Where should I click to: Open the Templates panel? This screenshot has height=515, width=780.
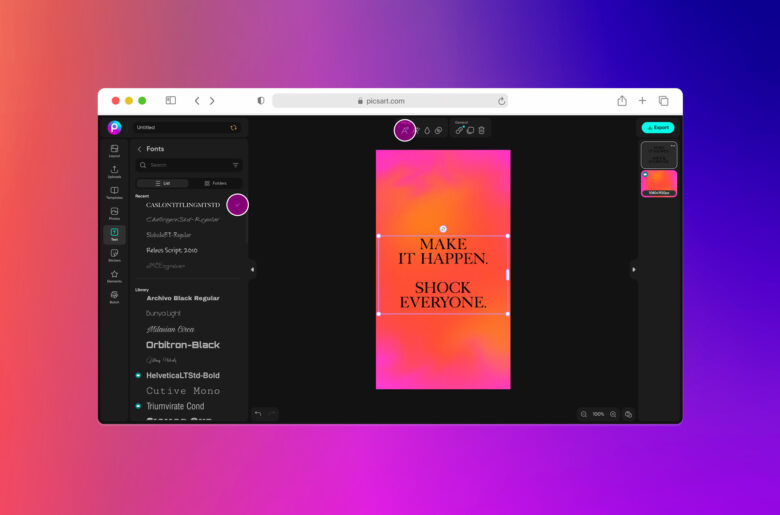tap(114, 192)
